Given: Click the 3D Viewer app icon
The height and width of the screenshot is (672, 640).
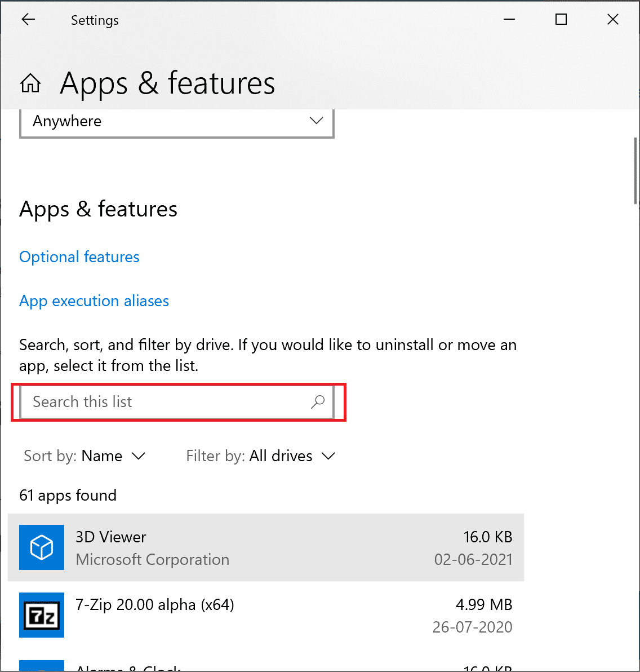Looking at the screenshot, I should (x=41, y=547).
